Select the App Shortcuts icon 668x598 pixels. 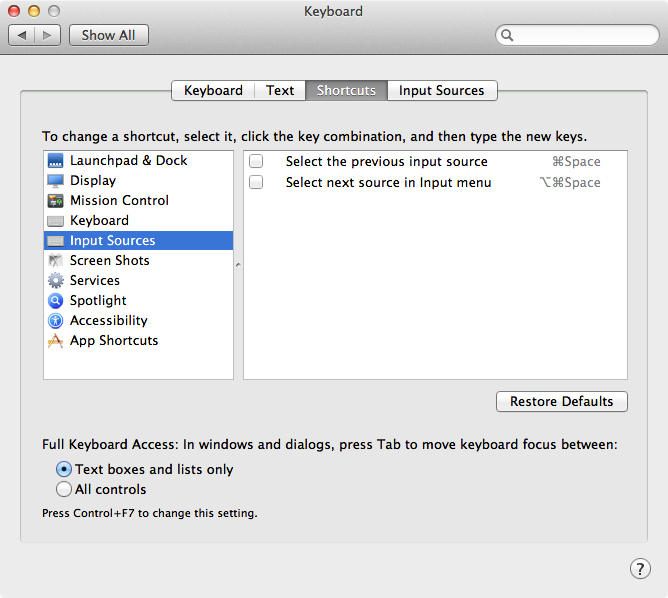click(x=55, y=341)
